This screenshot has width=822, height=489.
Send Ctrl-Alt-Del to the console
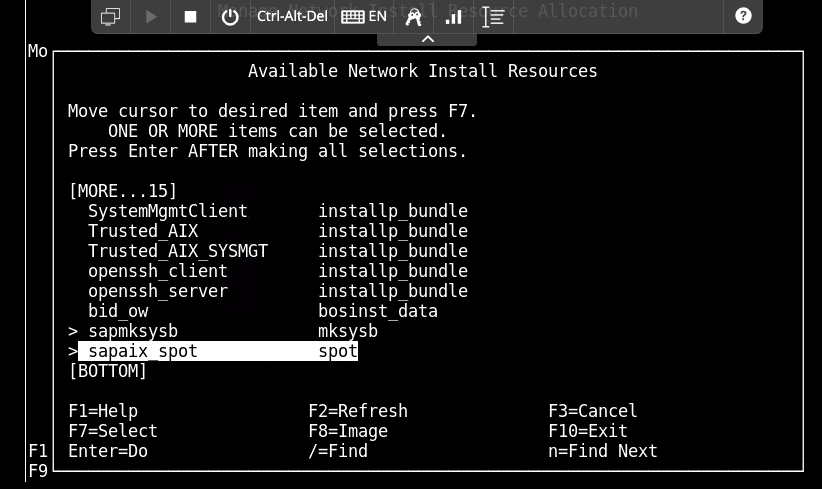tap(292, 16)
